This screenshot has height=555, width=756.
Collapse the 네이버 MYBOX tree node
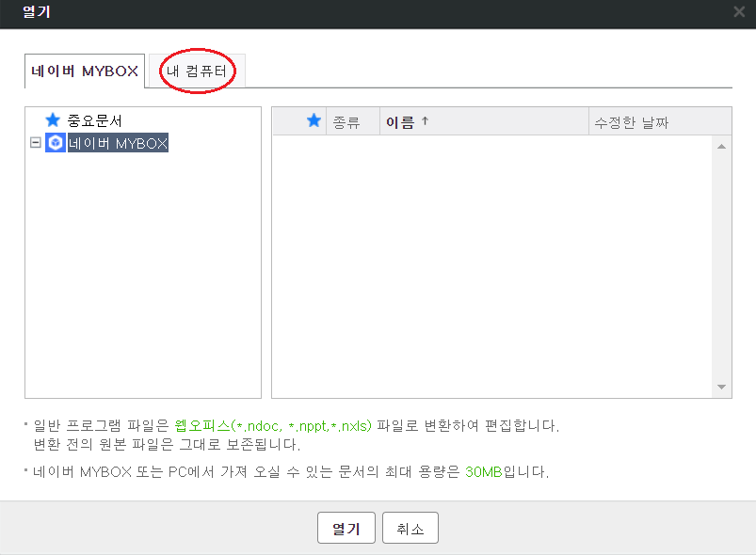tap(35, 143)
